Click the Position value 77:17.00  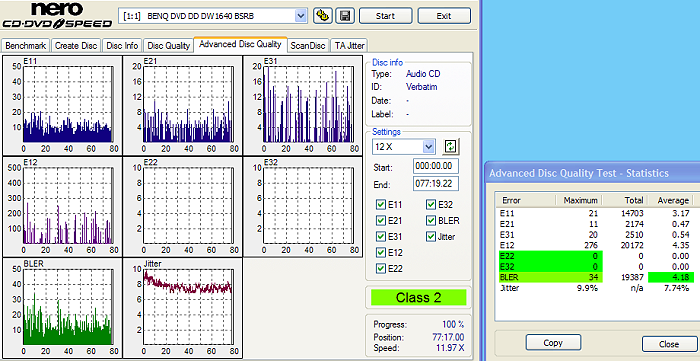(448, 337)
